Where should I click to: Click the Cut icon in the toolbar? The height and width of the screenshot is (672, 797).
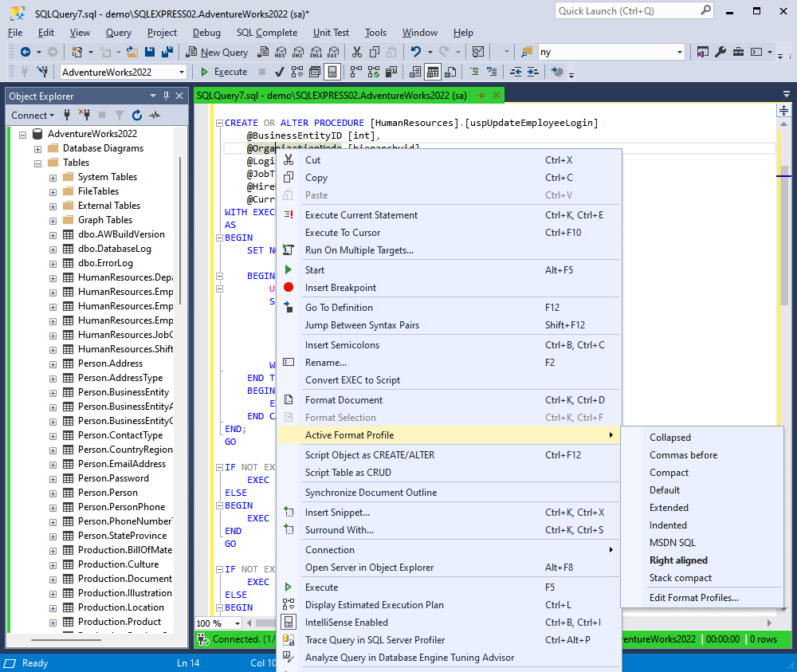(356, 52)
